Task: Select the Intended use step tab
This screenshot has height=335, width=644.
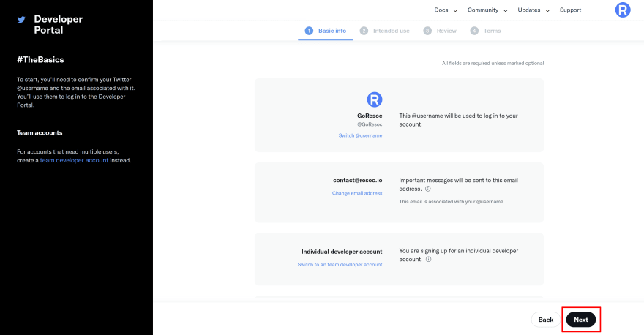Action: (384, 31)
